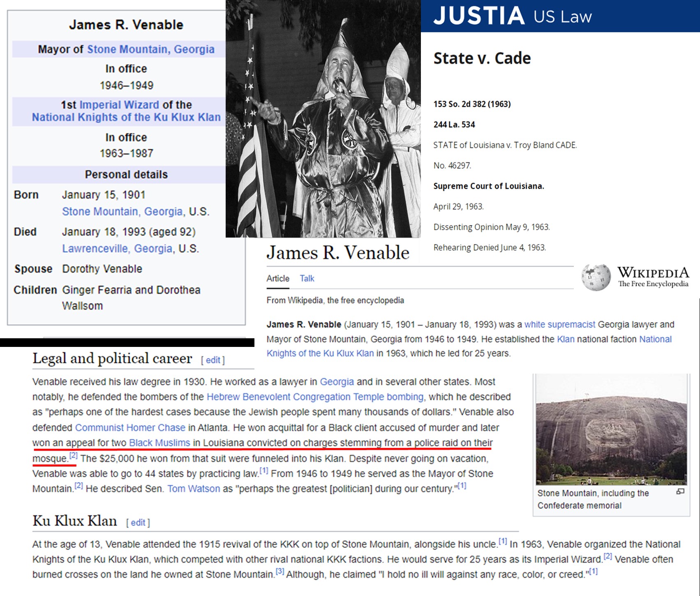Screen dimensions: 700x596
Task: Click the Stone Mountain Confederate memorial caption
Action: click(x=593, y=499)
